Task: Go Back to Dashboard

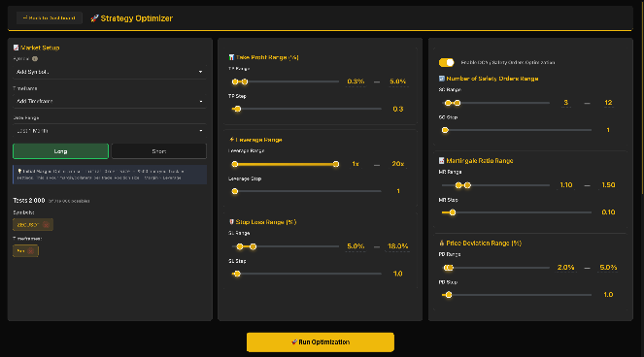Action: pyautogui.click(x=50, y=18)
